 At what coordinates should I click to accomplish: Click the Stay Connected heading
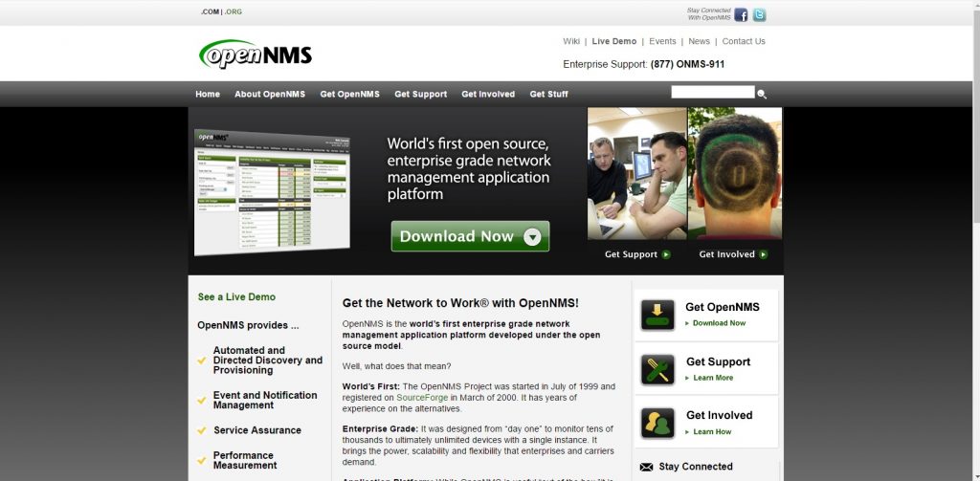(696, 467)
